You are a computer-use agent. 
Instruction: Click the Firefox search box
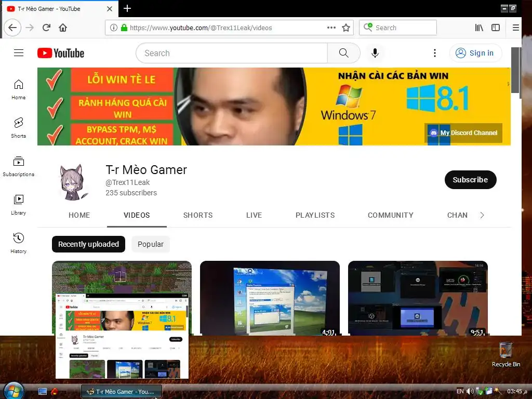[x=397, y=28]
